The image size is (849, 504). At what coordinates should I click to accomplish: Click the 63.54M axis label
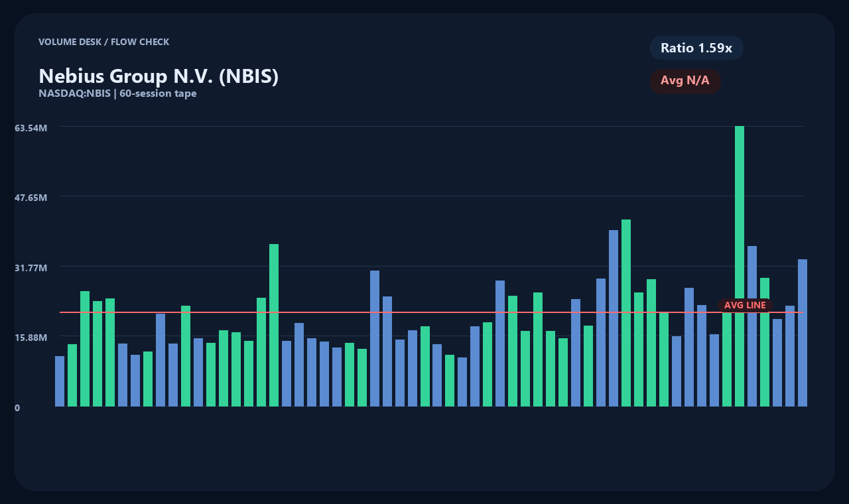31,127
